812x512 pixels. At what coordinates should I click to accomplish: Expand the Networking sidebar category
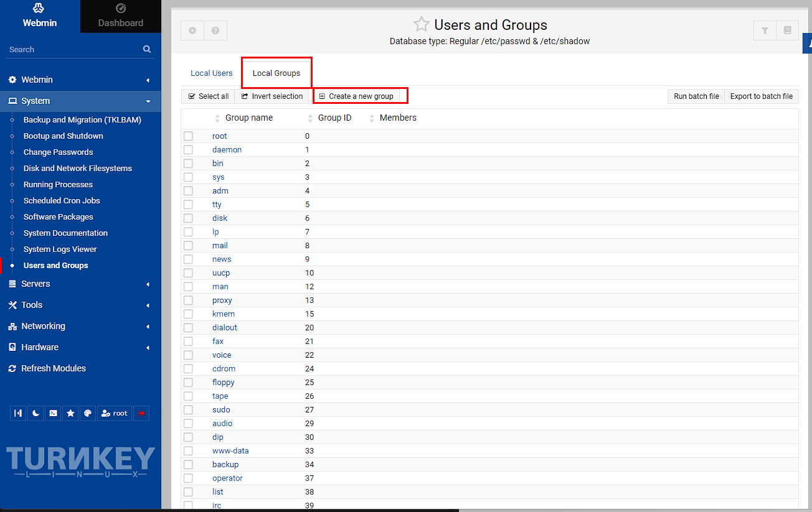coord(80,326)
